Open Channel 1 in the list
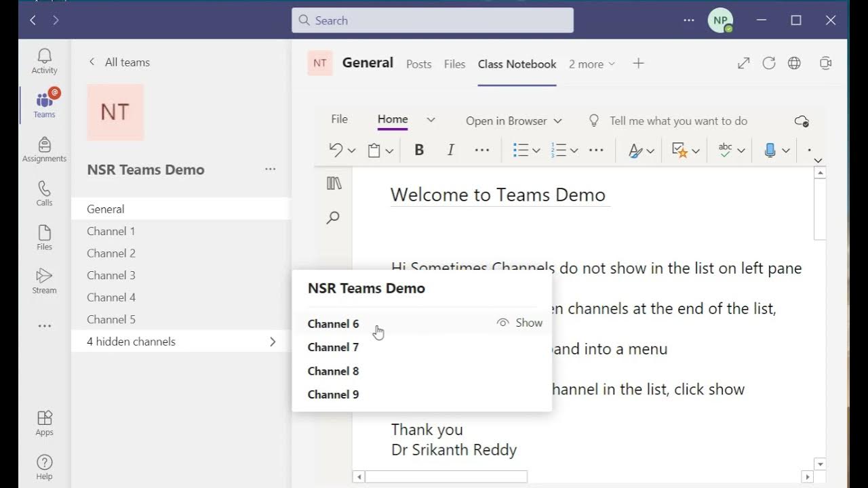The width and height of the screenshot is (868, 488). pos(181,231)
